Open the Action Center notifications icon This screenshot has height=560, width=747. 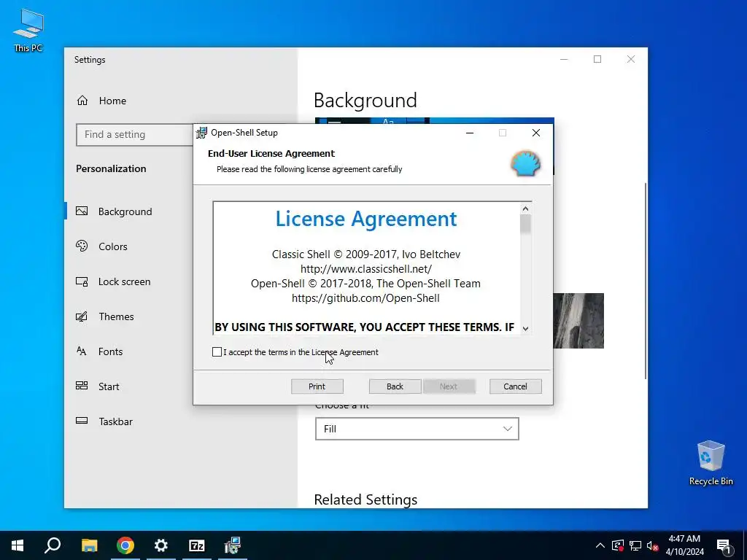click(724, 545)
